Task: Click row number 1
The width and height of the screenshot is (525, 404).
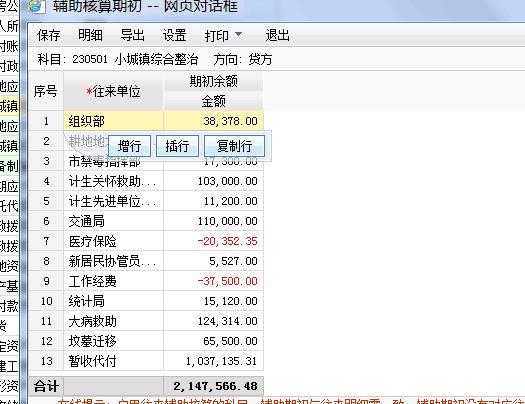Action: (x=46, y=121)
